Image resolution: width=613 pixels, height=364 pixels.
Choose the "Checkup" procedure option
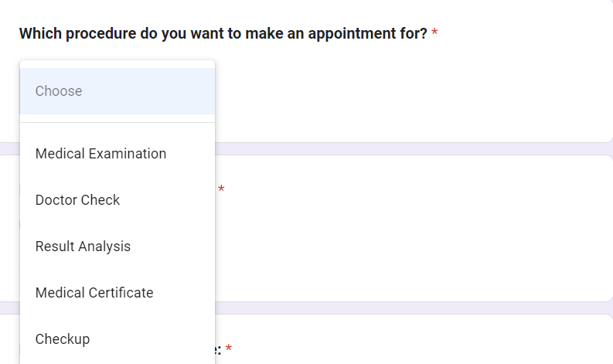click(63, 339)
